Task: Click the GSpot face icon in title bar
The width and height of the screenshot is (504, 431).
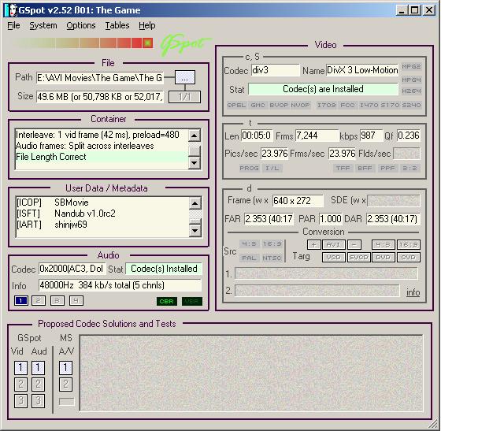Action: [x=11, y=10]
